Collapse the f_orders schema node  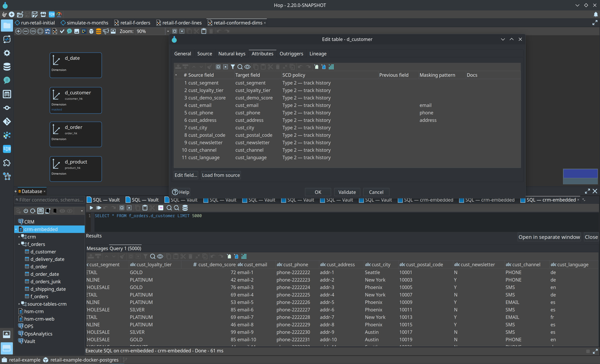click(x=19, y=244)
